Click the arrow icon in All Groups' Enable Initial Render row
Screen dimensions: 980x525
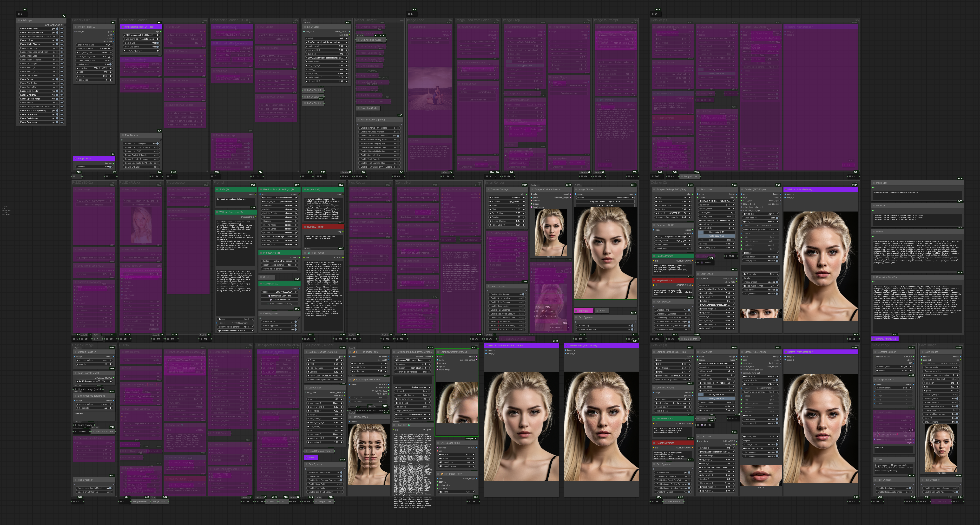pyautogui.click(x=61, y=91)
